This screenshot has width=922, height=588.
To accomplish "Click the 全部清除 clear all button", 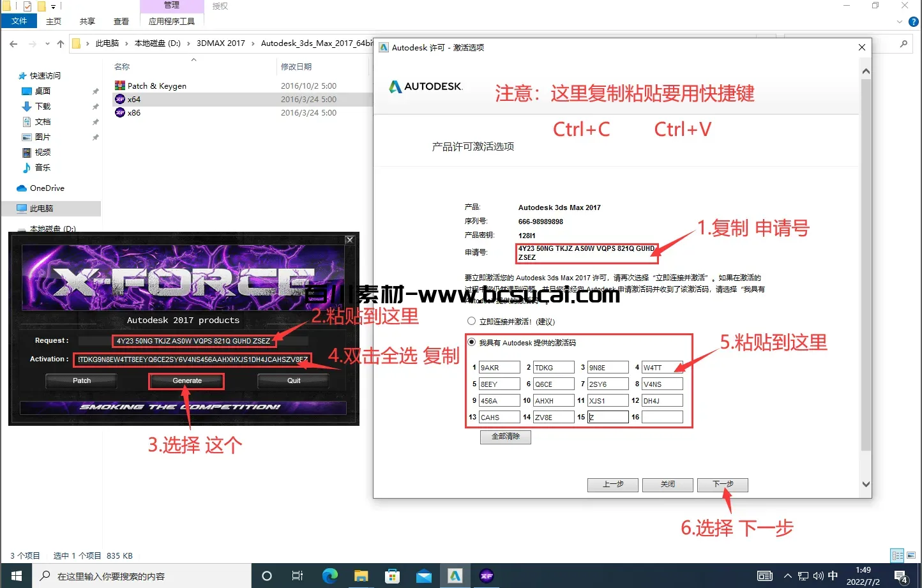I will tap(506, 437).
